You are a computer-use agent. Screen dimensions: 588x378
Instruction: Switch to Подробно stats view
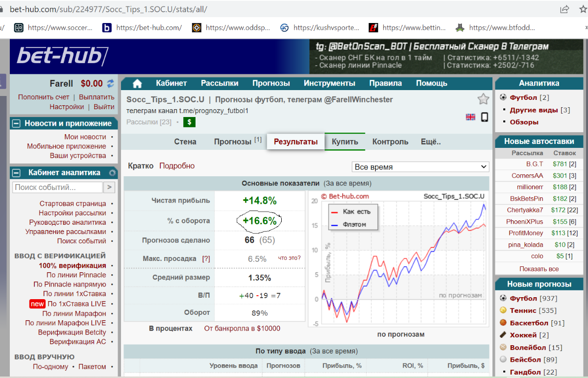pos(177,166)
